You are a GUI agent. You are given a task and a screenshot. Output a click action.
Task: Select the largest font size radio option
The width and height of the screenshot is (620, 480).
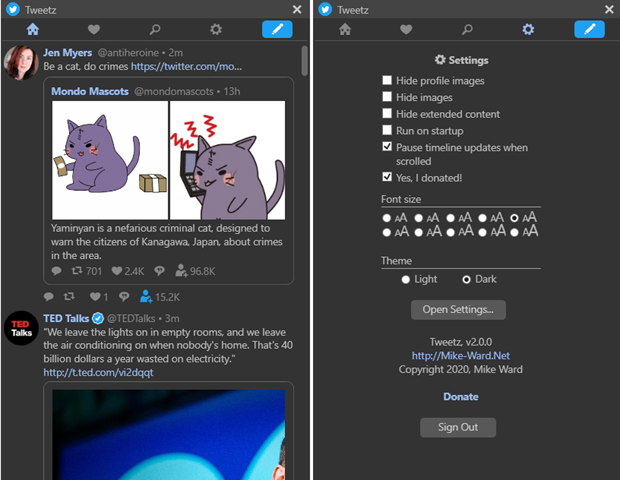[x=514, y=232]
